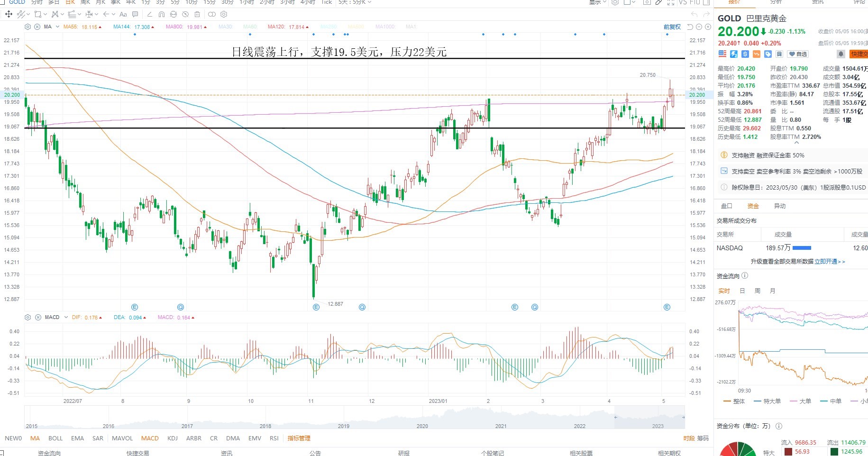Click the trash icon to delete drawings
This screenshot has width=868, height=456.
pos(197,14)
